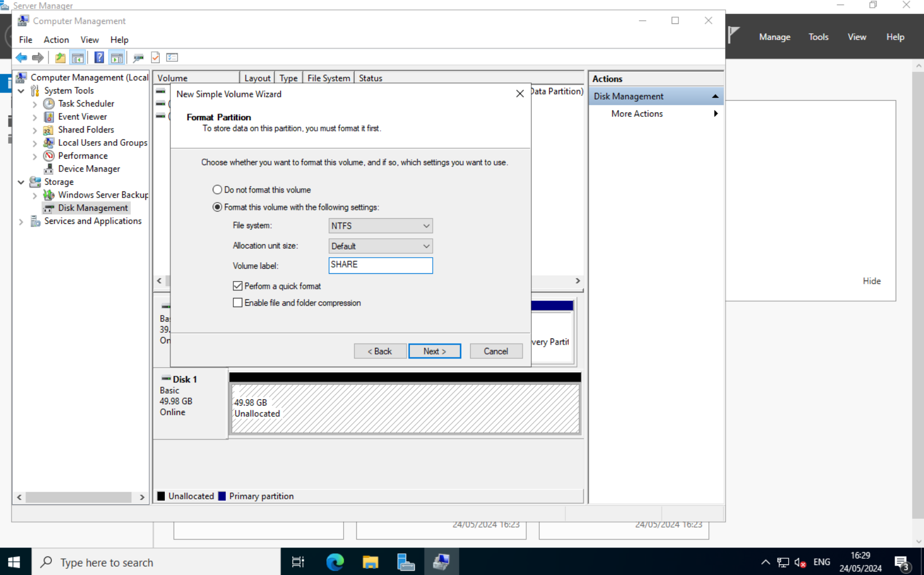Viewport: 924px width, 575px height.
Task: Click the Volume label input field
Action: point(380,265)
